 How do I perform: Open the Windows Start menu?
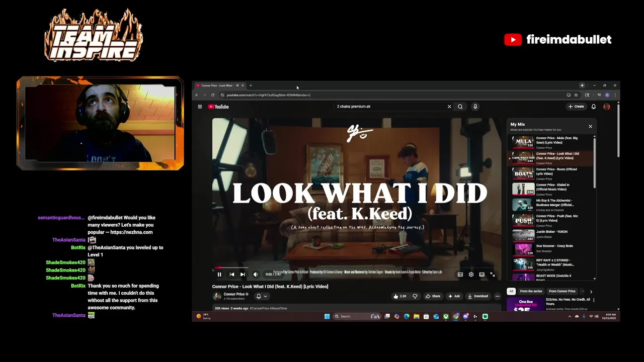tap(327, 316)
